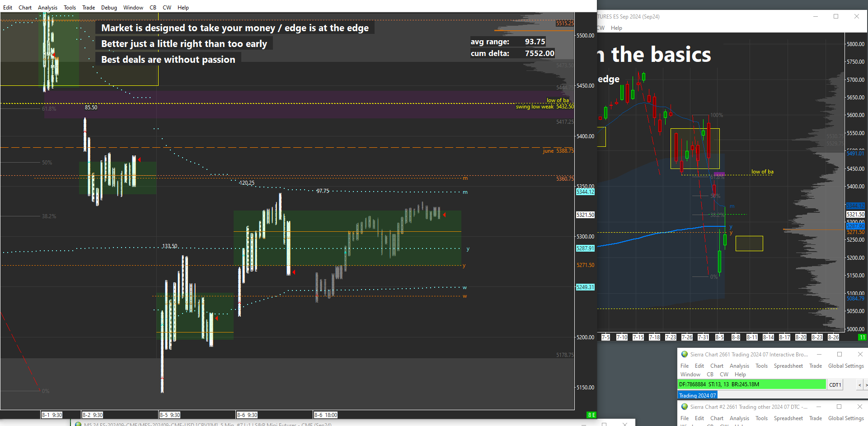Open File menu in Sierra Chart 2661 window

685,366
